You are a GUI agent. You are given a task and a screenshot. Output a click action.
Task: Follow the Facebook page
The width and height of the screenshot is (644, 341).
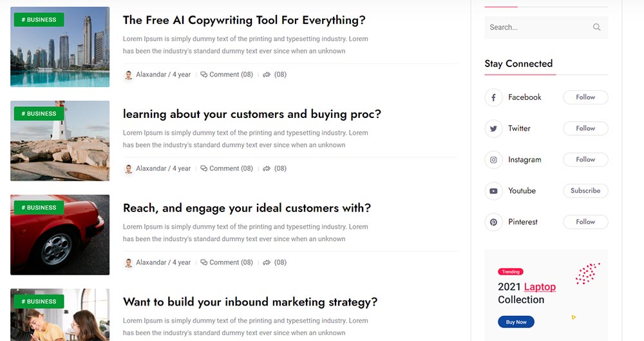coord(585,97)
